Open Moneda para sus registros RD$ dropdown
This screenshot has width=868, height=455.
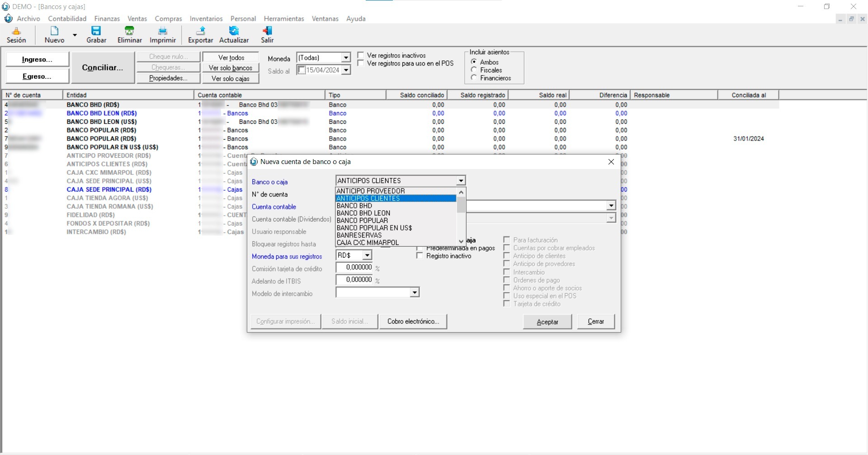367,256
